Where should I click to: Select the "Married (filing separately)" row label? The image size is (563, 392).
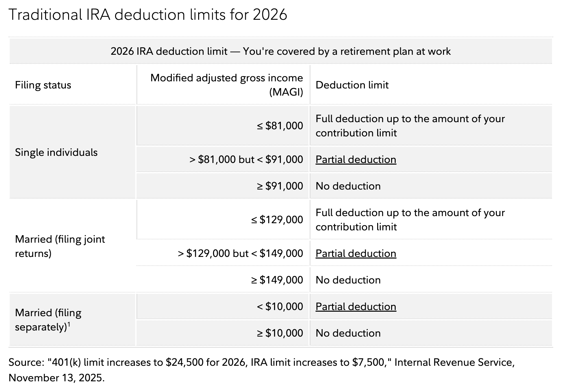point(48,320)
